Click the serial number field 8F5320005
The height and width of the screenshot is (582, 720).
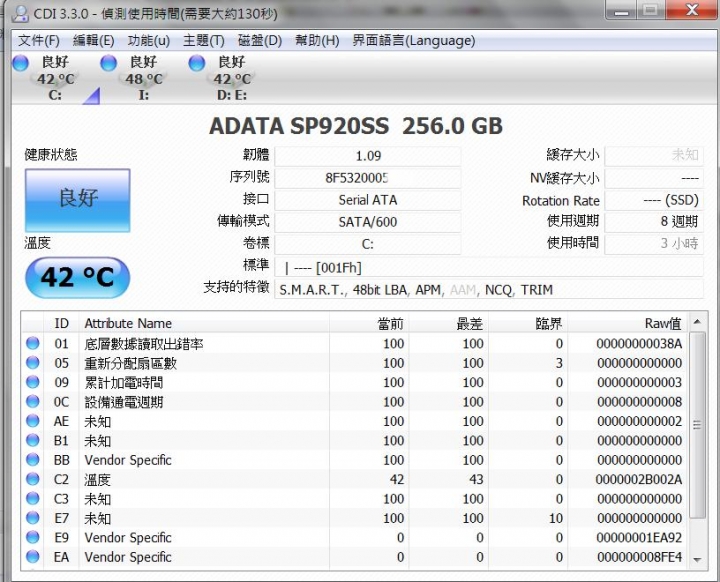[368, 178]
